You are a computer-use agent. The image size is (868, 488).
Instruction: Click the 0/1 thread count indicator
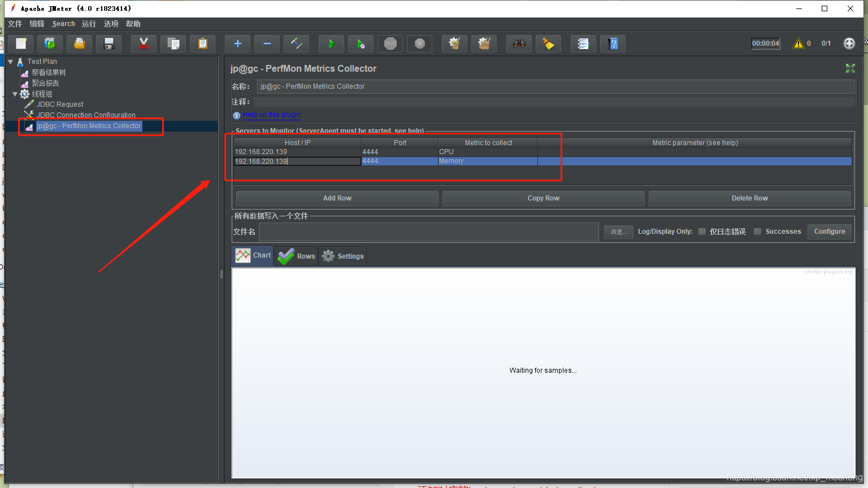(x=826, y=43)
